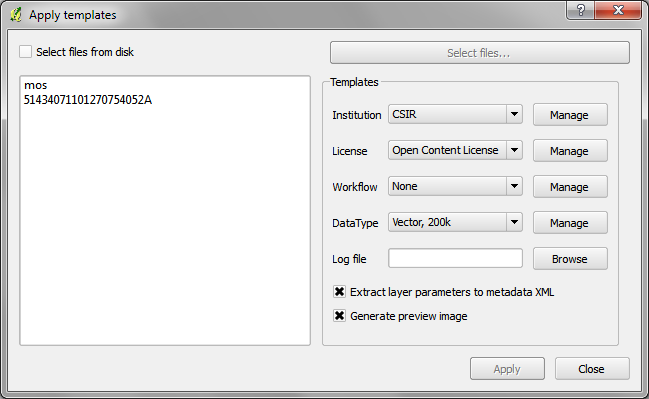
Task: Click the Select files... button
Action: pyautogui.click(x=480, y=53)
